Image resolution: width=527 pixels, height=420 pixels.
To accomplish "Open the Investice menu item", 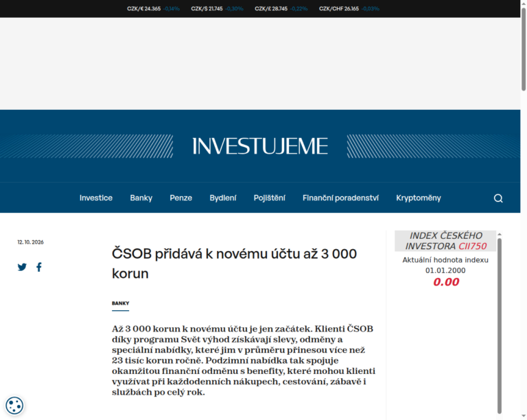I will tap(96, 198).
